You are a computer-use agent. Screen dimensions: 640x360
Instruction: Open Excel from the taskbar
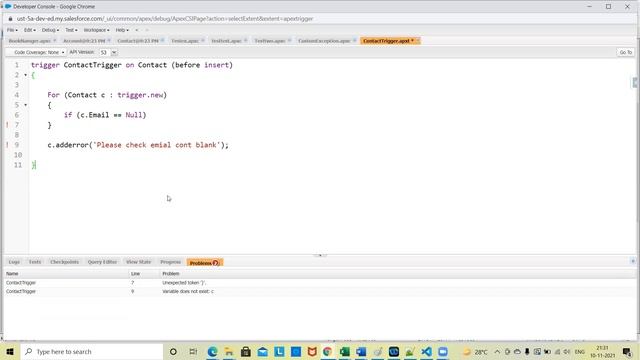344,352
